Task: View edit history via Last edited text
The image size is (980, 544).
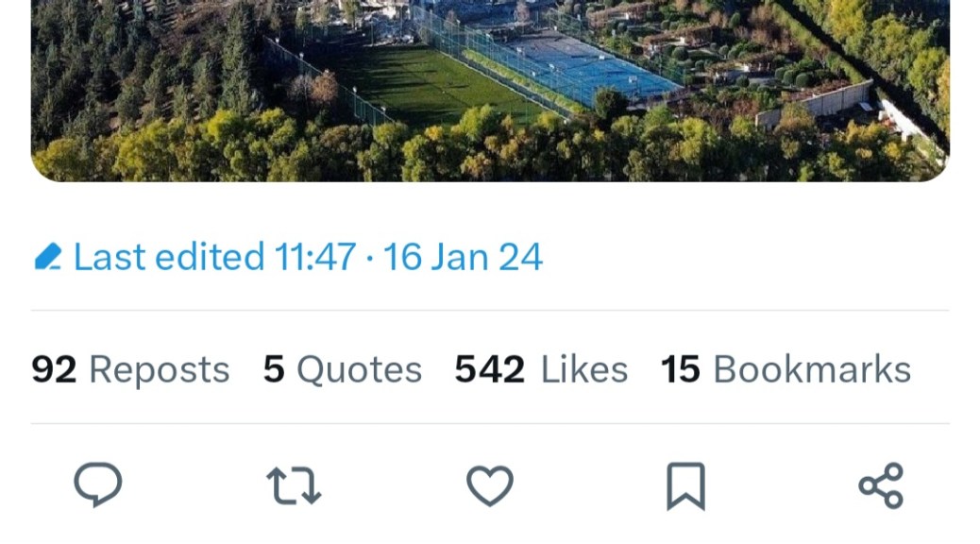Action: tap(168, 257)
